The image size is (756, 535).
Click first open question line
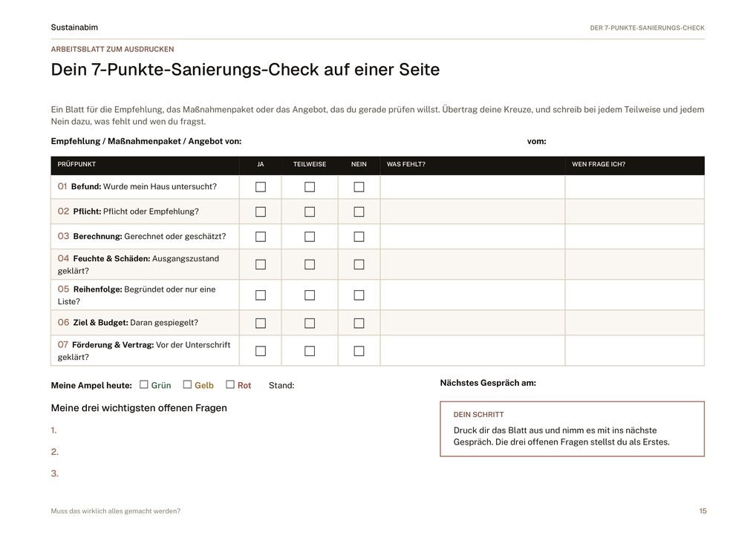pyautogui.click(x=232, y=430)
